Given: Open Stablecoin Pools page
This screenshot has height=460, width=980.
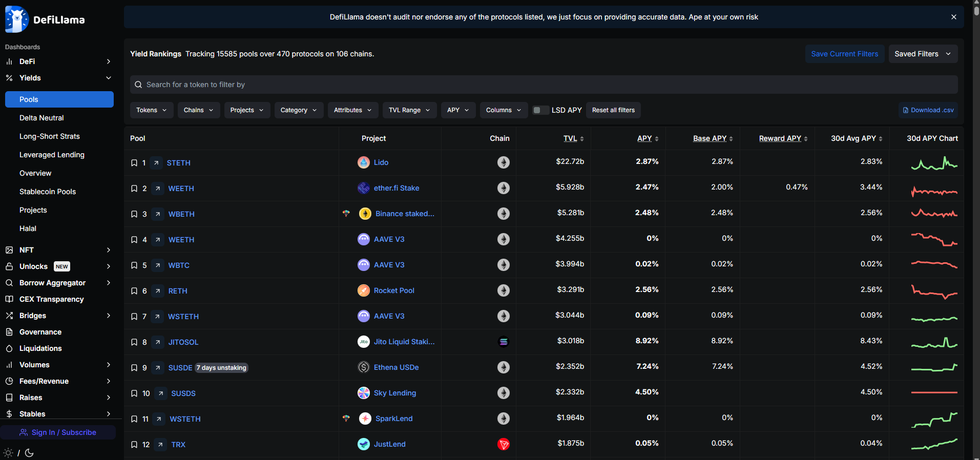Looking at the screenshot, I should click(x=48, y=192).
